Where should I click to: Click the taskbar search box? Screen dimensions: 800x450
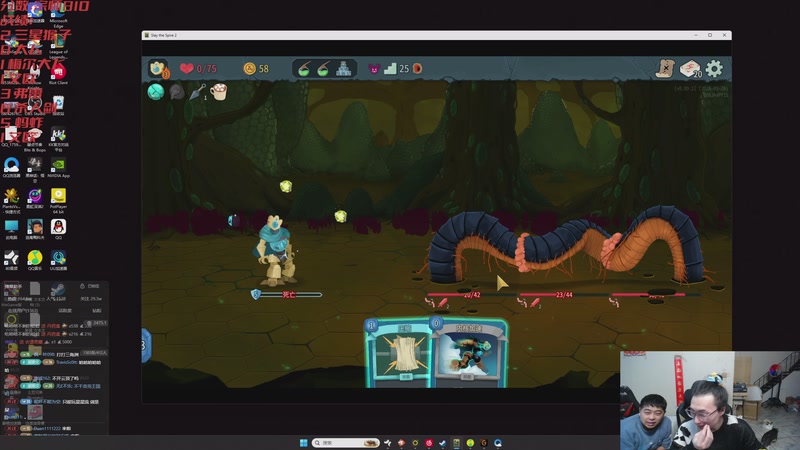(345, 442)
